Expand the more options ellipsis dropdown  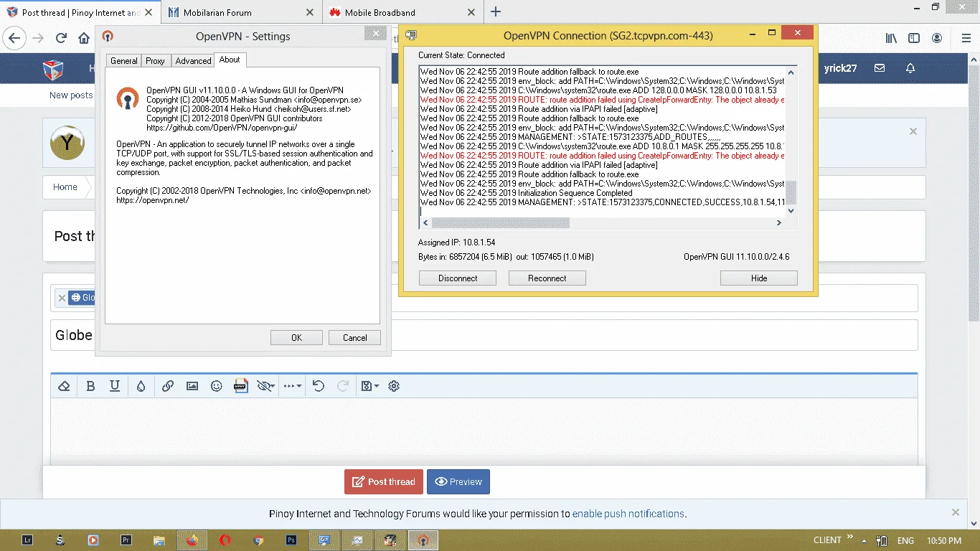pos(293,386)
